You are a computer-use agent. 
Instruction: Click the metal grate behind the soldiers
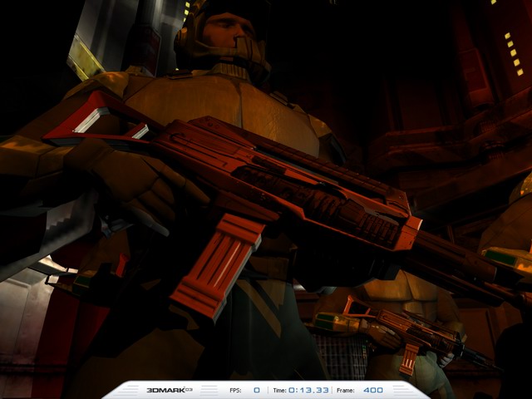[341, 357]
